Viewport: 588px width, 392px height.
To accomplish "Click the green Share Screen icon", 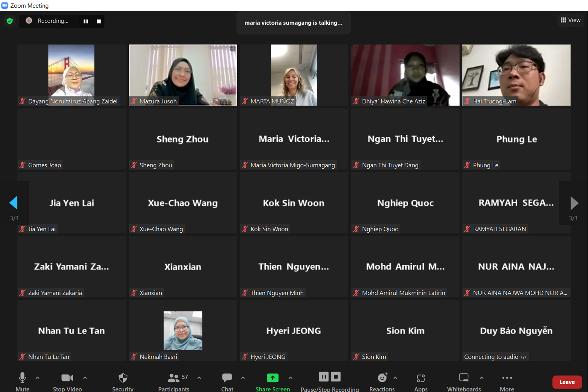I will [273, 378].
